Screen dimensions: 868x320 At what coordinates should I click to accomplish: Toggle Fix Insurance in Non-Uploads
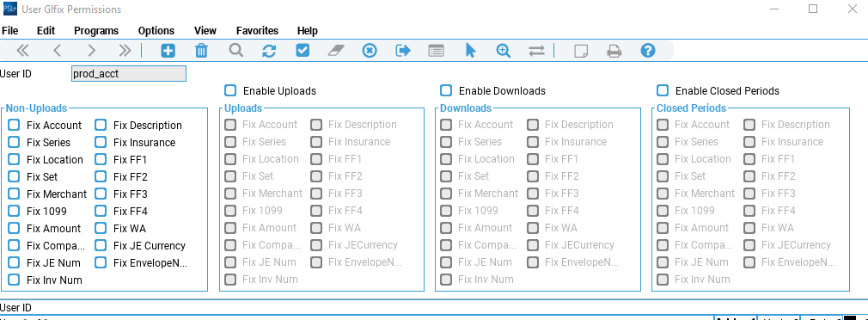pyautogui.click(x=101, y=142)
